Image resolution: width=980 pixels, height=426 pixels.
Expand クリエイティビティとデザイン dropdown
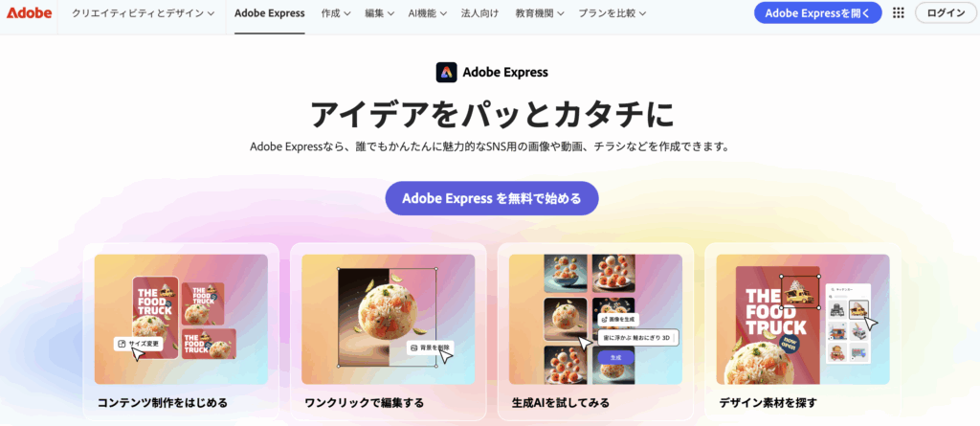144,13
